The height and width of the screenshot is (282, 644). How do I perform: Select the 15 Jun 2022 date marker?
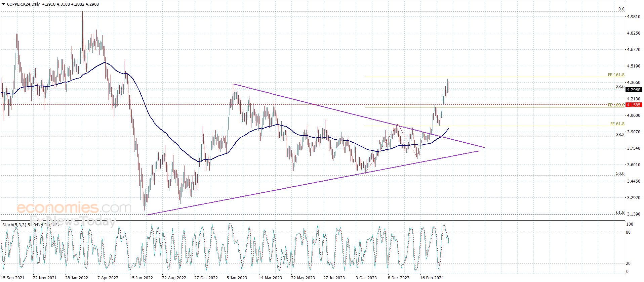point(141,278)
